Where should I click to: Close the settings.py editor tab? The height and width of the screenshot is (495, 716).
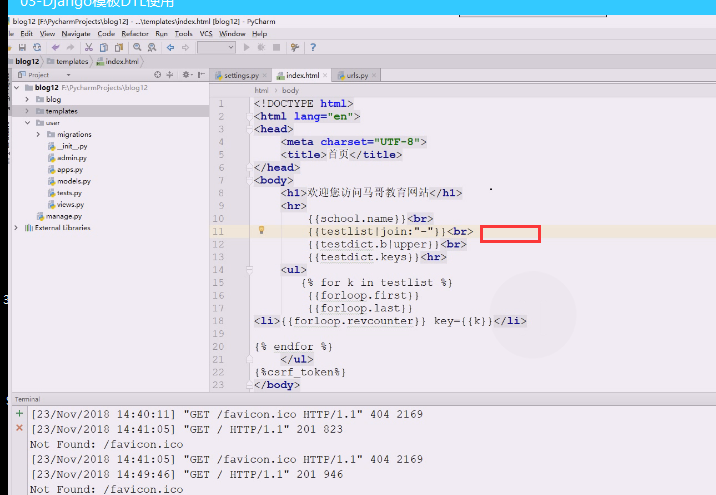click(x=266, y=75)
